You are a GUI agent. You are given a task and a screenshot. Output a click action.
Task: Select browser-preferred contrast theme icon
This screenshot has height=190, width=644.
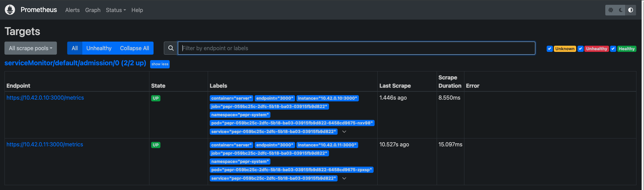(631, 10)
